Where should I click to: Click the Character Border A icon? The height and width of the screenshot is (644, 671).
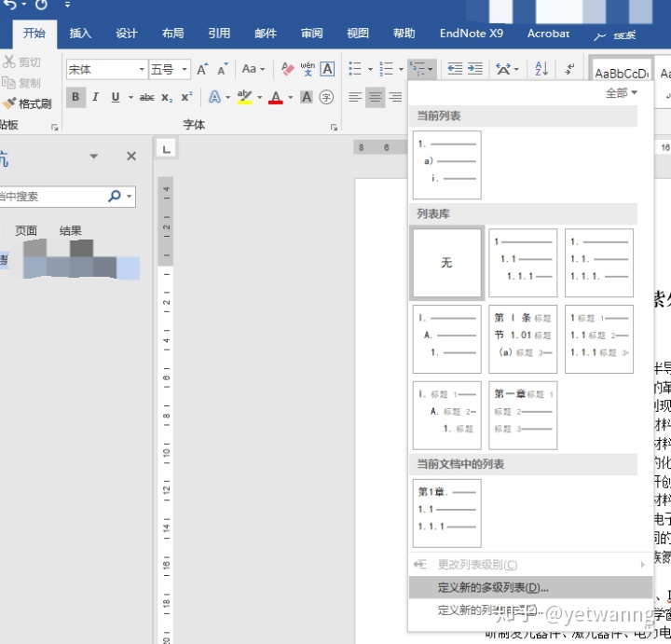coord(327,69)
